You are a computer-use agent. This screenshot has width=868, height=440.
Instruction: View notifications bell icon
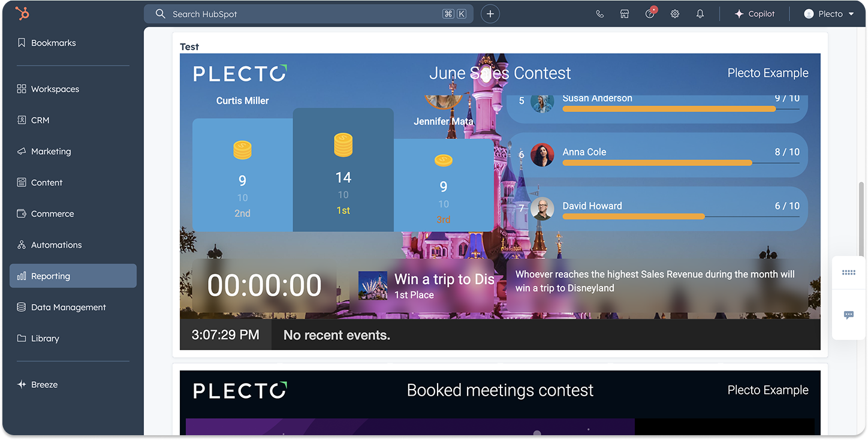700,14
